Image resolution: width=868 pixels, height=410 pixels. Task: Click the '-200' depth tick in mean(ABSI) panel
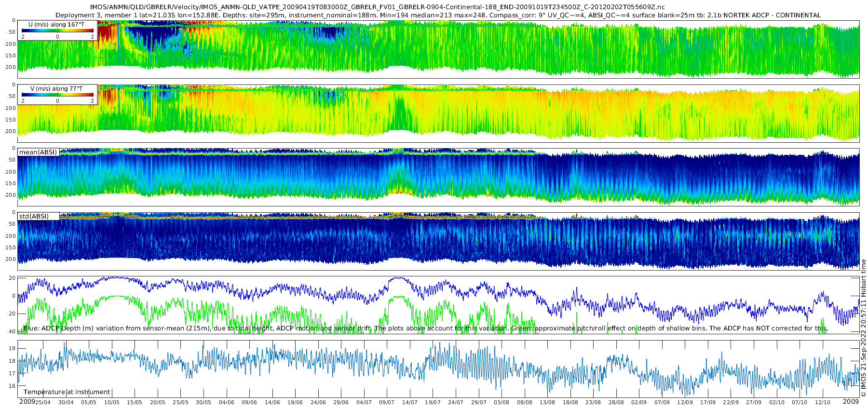coord(10,195)
